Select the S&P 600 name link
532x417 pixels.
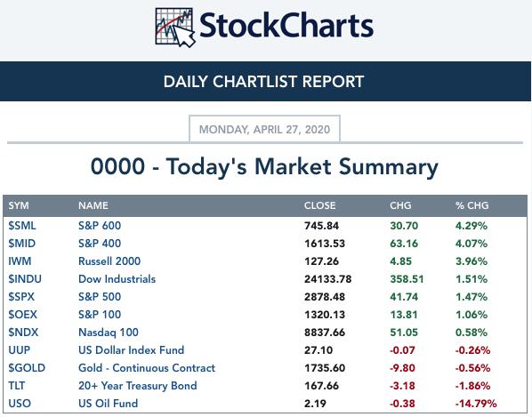(100, 226)
